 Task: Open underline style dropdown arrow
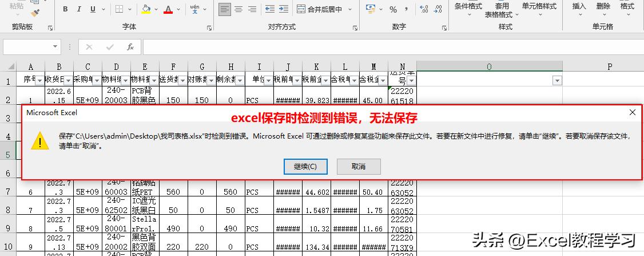(103, 9)
